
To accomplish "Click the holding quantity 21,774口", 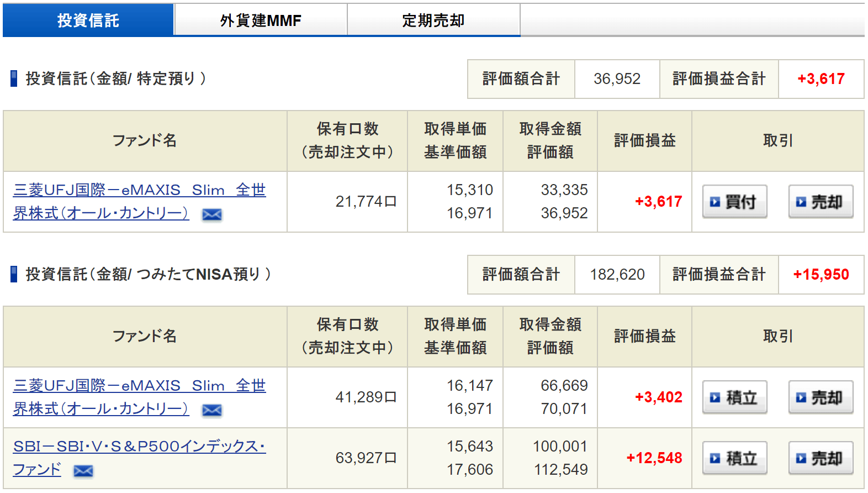I will pyautogui.click(x=366, y=202).
